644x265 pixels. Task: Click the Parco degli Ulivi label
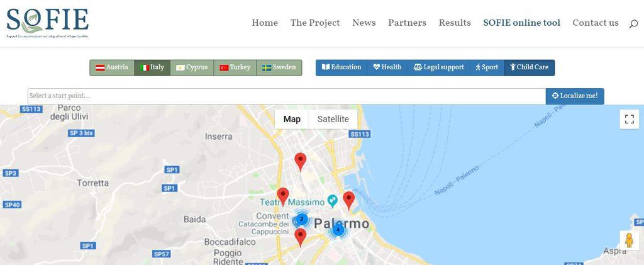pos(69,112)
